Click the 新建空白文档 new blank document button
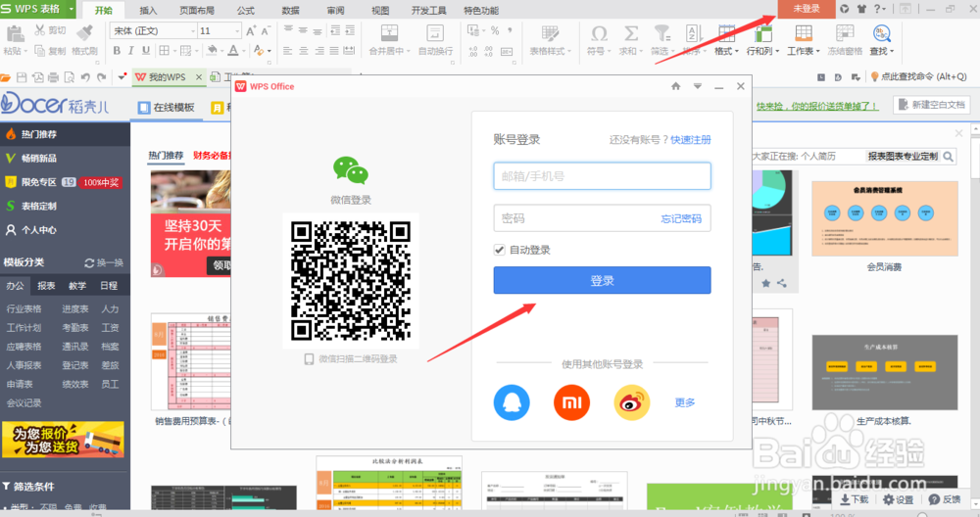This screenshot has height=517, width=980. pyautogui.click(x=932, y=105)
